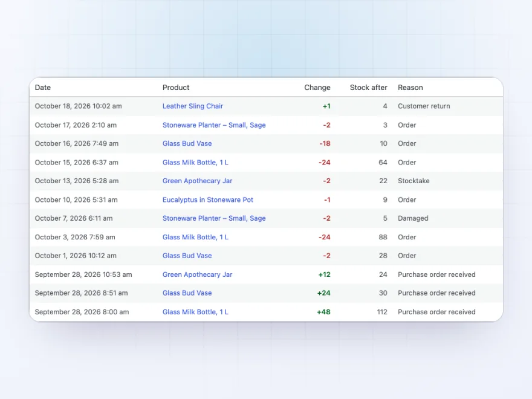
Task: Click stock after value 64
Action: (383, 163)
